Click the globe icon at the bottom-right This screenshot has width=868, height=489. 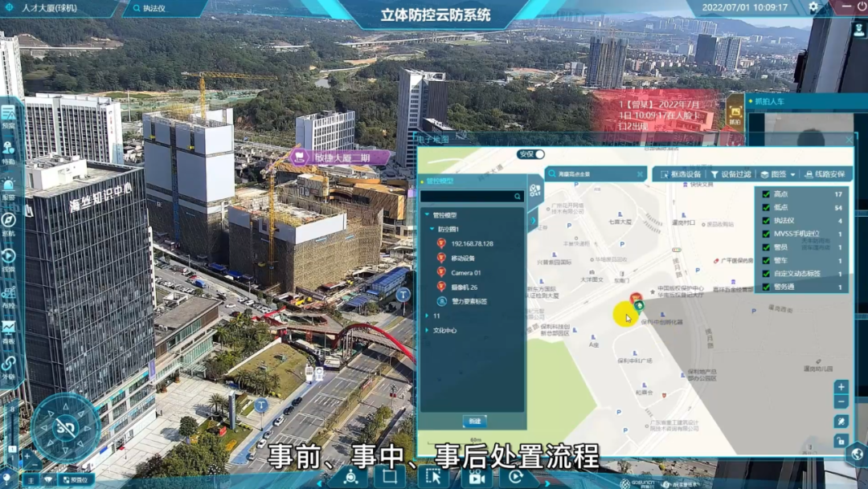[x=855, y=454]
